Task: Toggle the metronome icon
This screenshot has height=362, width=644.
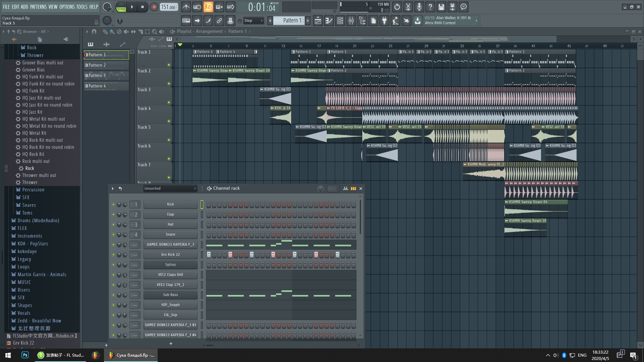Action: coord(186,7)
